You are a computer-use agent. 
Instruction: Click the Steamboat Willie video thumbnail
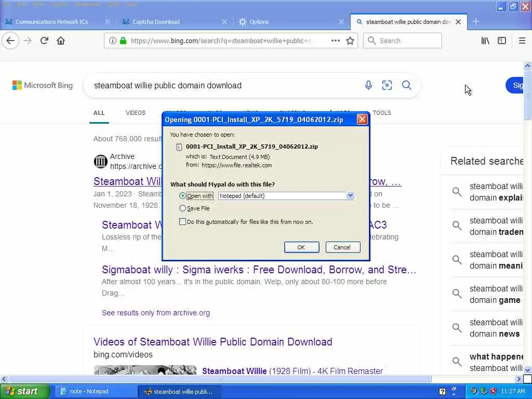click(145, 370)
